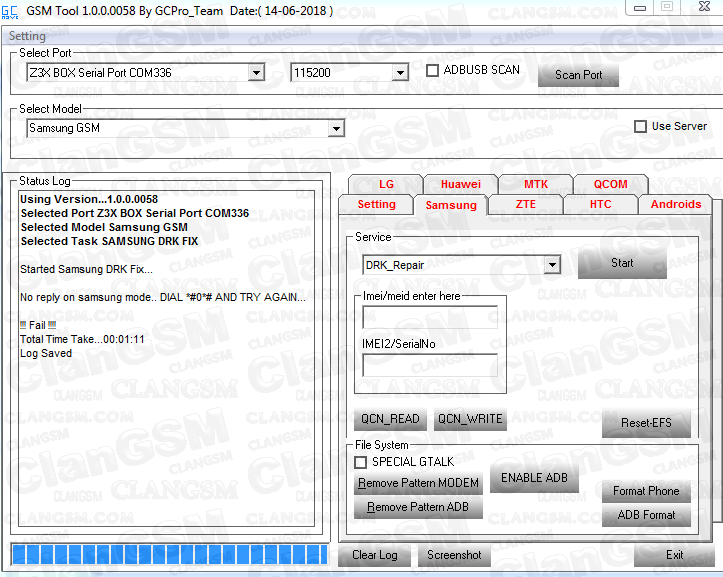
Task: Focus the Imei/meid input field
Action: (430, 317)
